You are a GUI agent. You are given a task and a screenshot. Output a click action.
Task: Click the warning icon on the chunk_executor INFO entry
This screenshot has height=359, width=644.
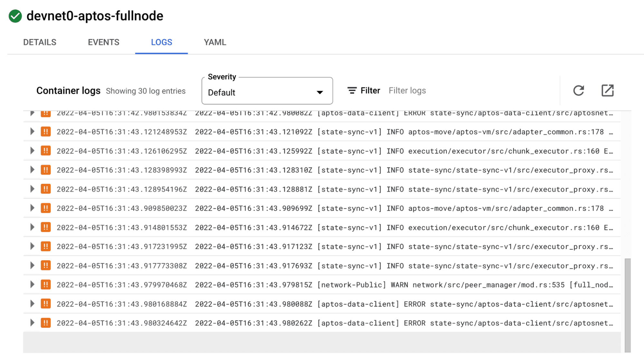pos(46,150)
